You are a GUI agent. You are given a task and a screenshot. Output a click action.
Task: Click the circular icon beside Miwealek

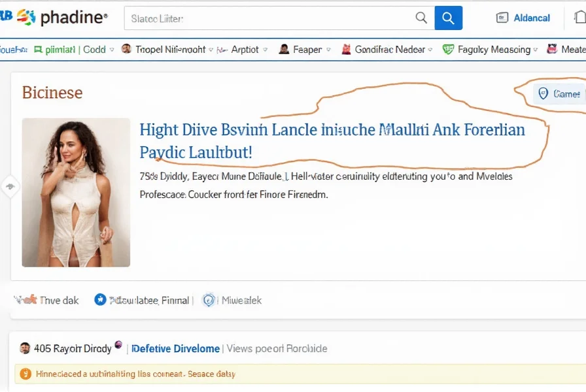pyautogui.click(x=209, y=300)
